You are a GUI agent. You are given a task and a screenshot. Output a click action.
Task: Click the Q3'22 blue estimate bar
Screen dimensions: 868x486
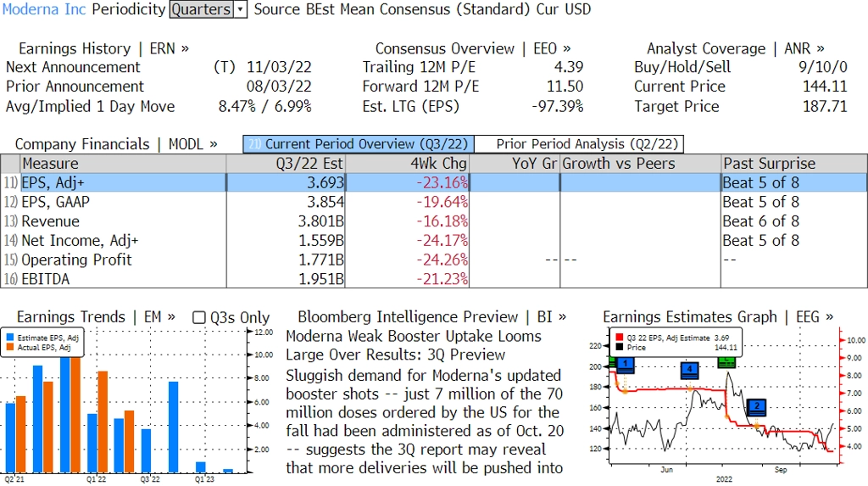(146, 450)
